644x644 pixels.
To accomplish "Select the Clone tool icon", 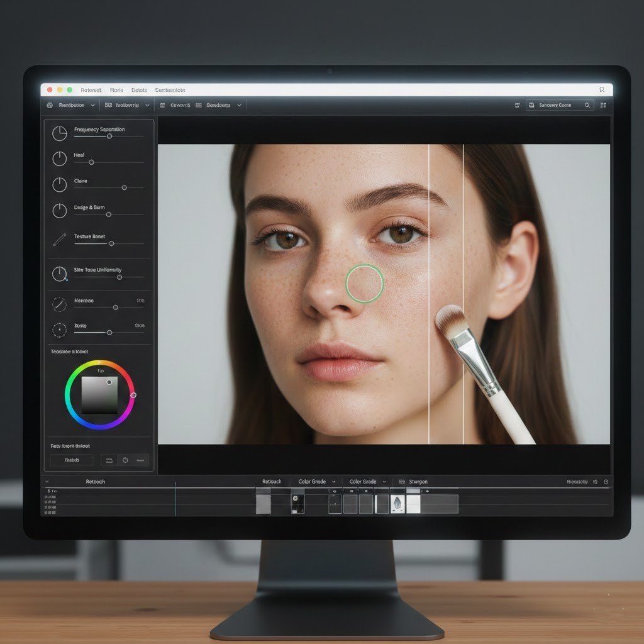I will [x=59, y=184].
